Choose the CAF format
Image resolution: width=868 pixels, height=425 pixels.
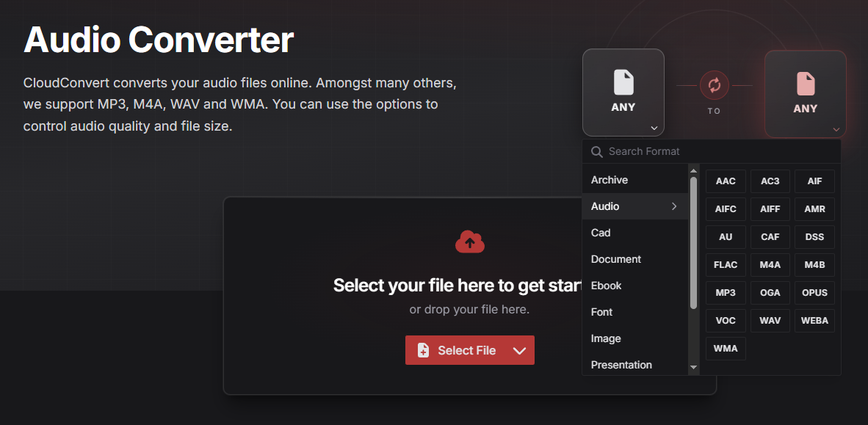(770, 237)
